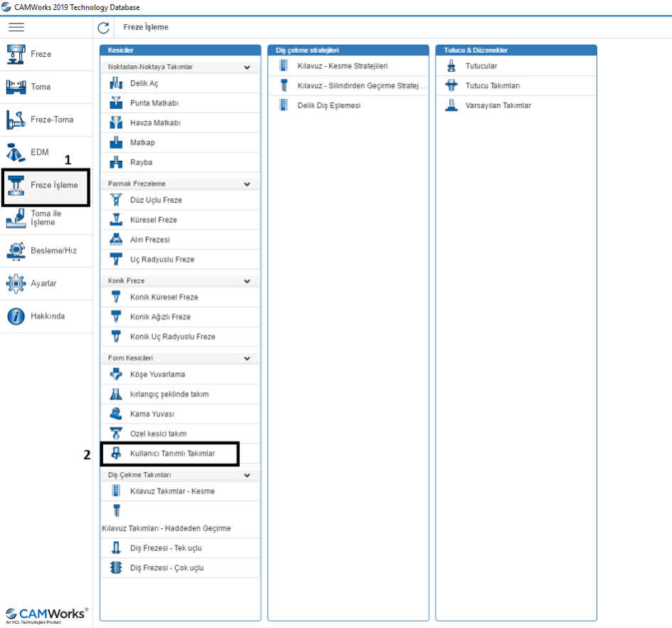Click the Diş Frezesi - Çok uçlu icon

point(116,567)
